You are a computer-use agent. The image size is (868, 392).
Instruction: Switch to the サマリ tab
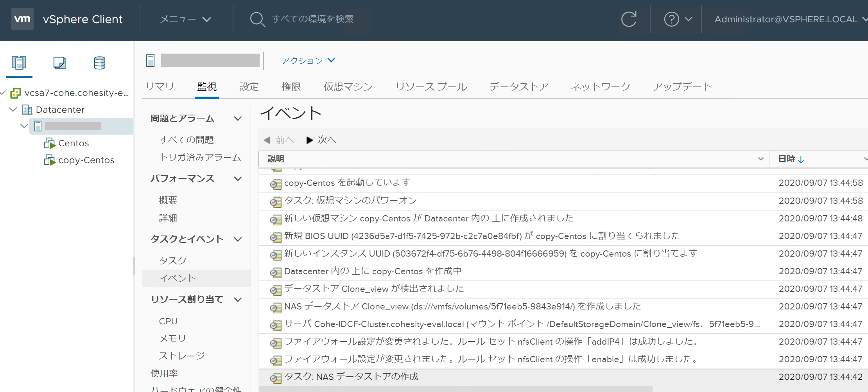pyautogui.click(x=160, y=86)
